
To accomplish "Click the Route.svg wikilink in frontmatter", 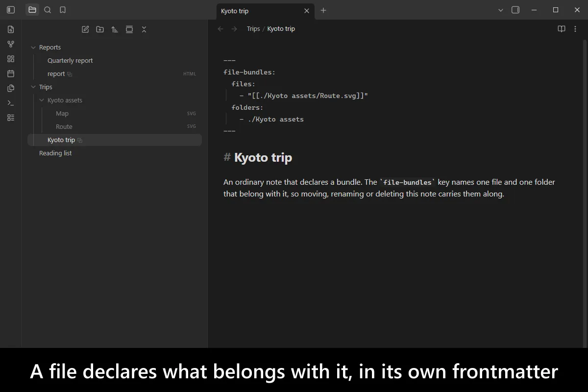I will coord(308,96).
